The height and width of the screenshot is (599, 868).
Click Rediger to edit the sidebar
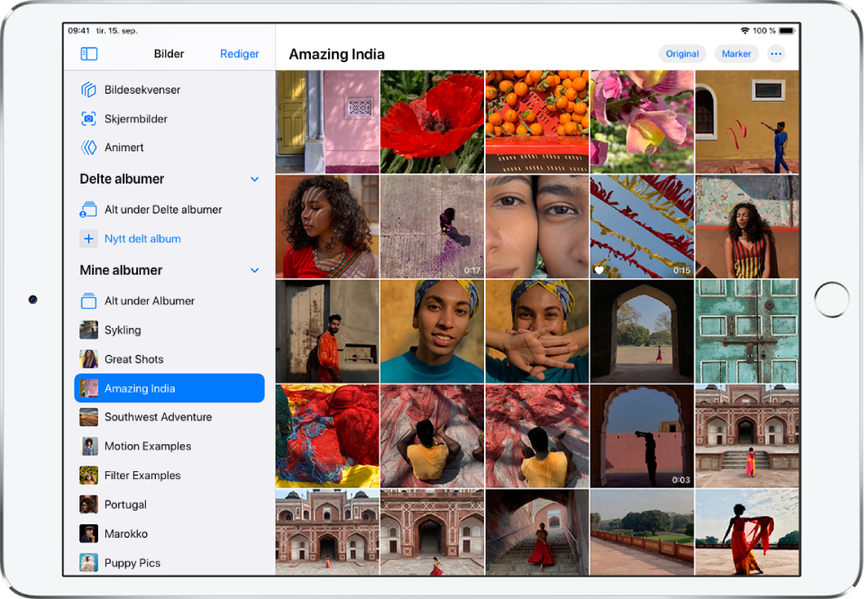pyautogui.click(x=239, y=53)
